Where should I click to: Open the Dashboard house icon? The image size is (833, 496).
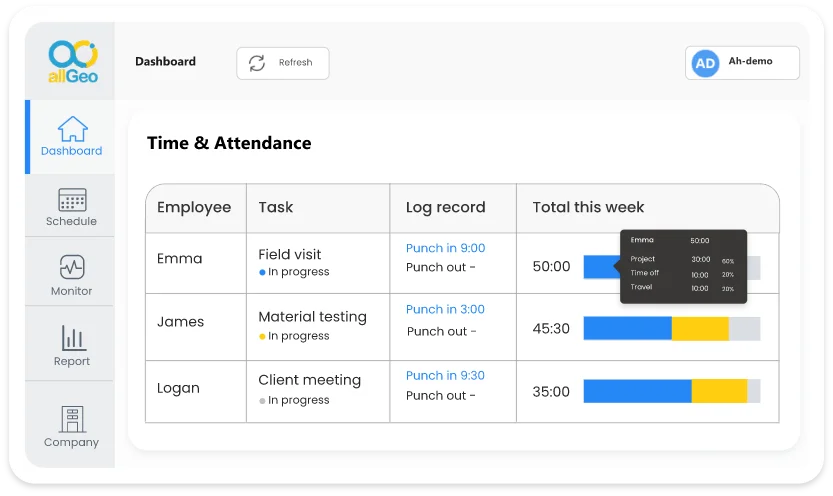(72, 129)
